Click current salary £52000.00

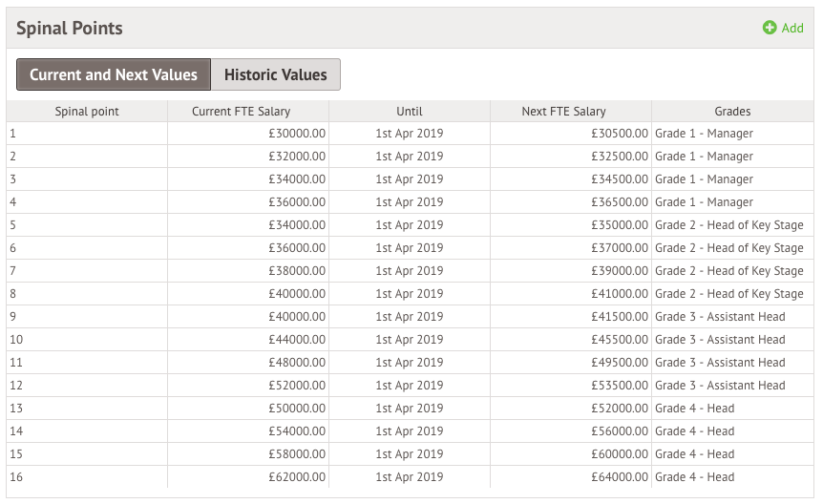point(297,386)
